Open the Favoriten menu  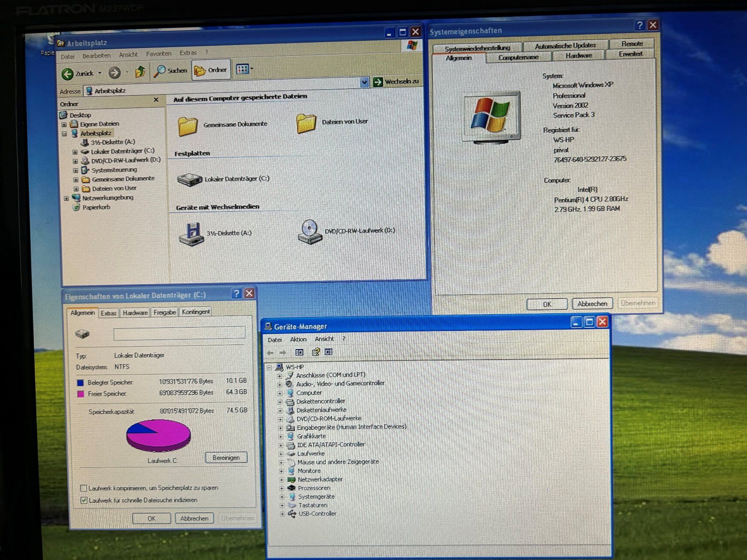(x=159, y=54)
